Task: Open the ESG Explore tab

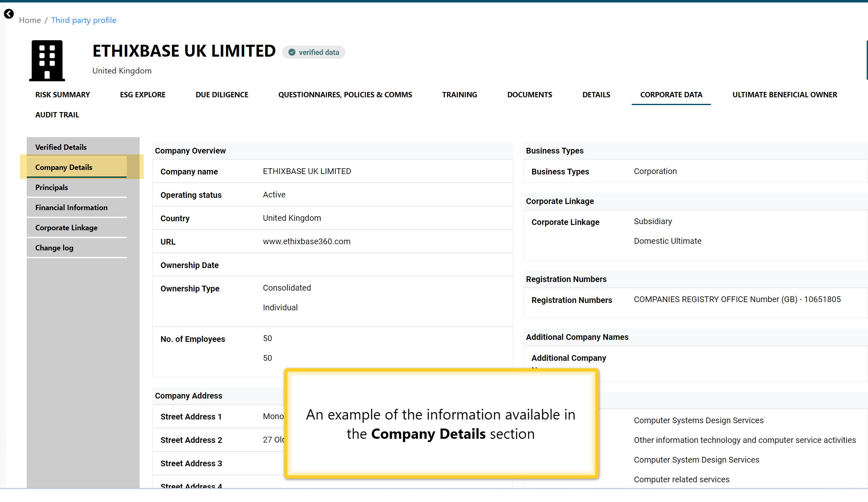Action: [x=142, y=95]
